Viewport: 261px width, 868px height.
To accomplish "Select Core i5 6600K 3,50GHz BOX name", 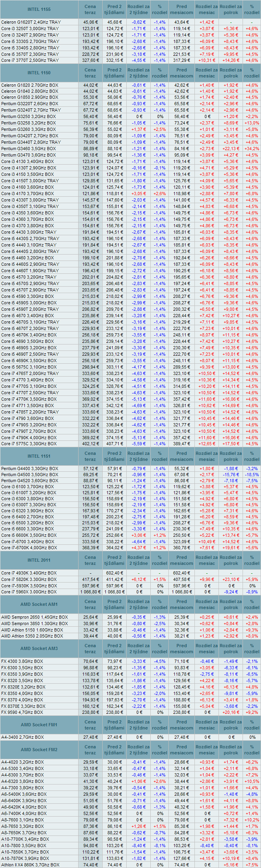I will click(x=29, y=535).
